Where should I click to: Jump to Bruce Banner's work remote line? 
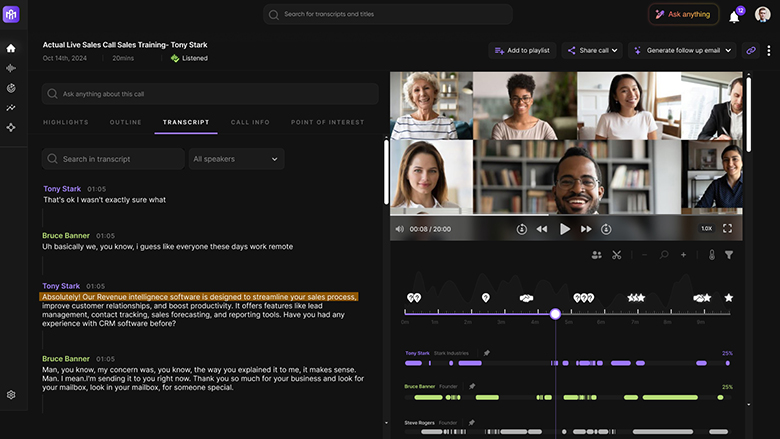pyautogui.click(x=167, y=247)
